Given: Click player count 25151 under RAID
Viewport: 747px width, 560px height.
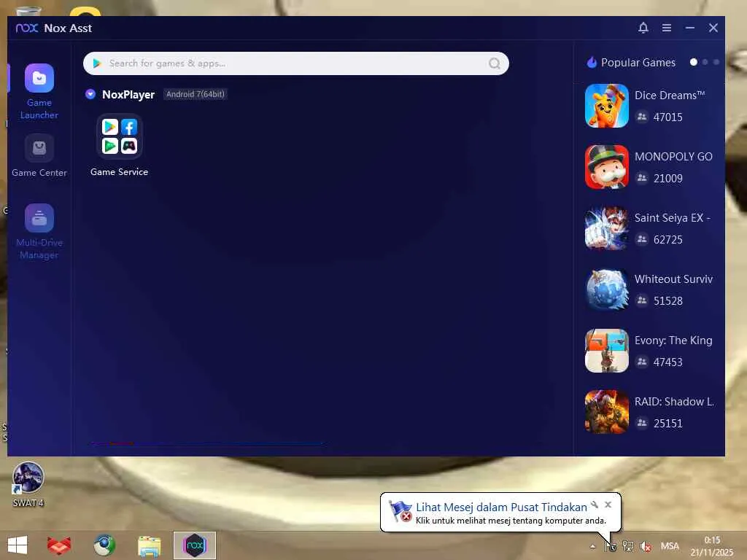Looking at the screenshot, I should 668,424.
